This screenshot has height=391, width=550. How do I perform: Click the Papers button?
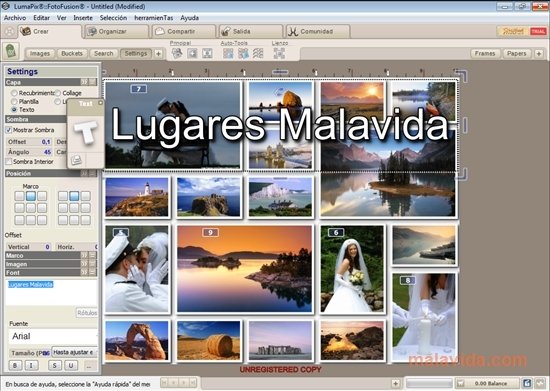[x=517, y=53]
